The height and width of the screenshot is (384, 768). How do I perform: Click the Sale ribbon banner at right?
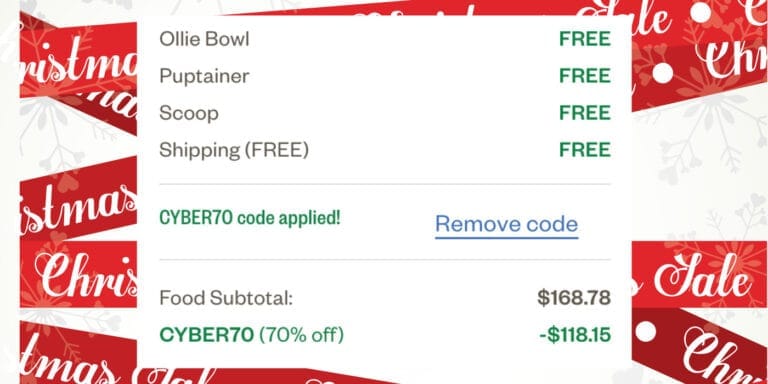pos(699,274)
